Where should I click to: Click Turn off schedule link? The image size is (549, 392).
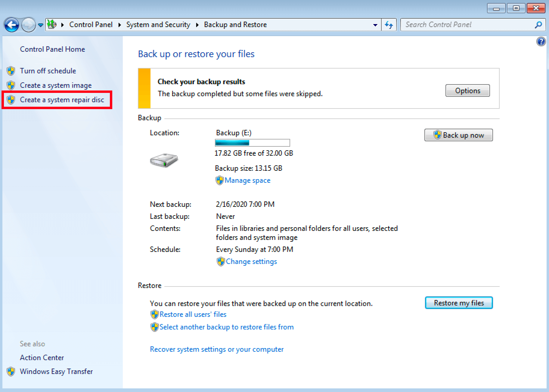pos(48,71)
